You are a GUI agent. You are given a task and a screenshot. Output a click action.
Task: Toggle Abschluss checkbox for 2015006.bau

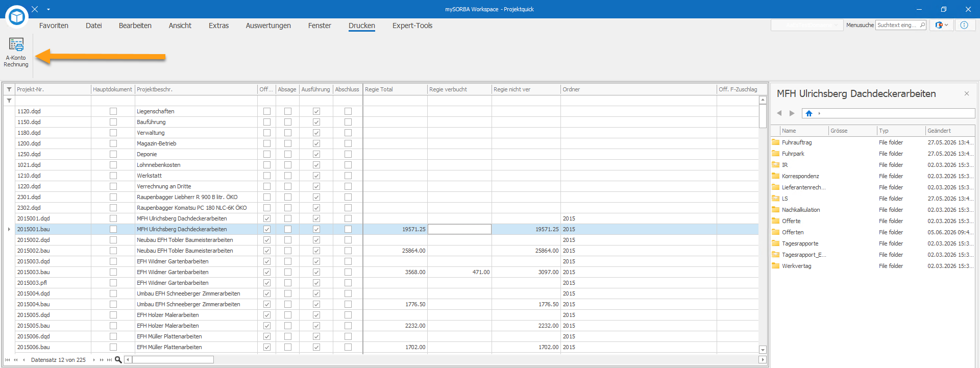pos(348,347)
